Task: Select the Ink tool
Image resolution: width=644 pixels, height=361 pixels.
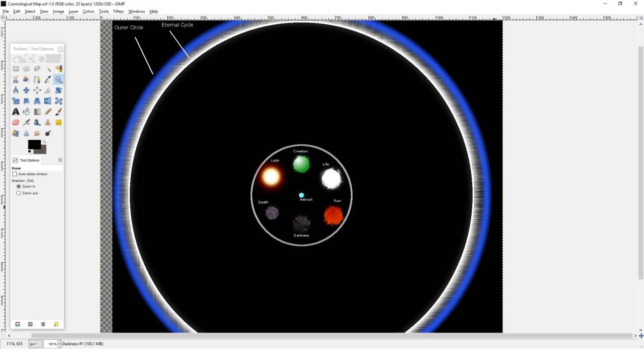Action: click(x=37, y=123)
